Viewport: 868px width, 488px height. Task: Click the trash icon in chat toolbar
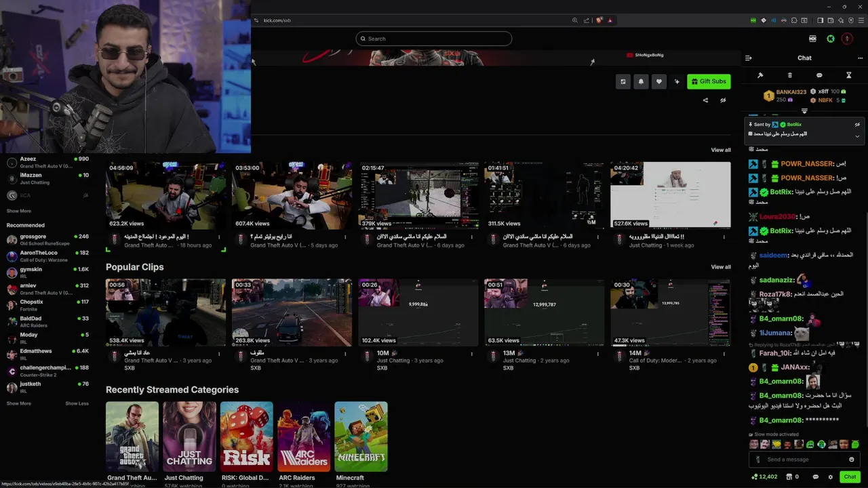(789, 75)
